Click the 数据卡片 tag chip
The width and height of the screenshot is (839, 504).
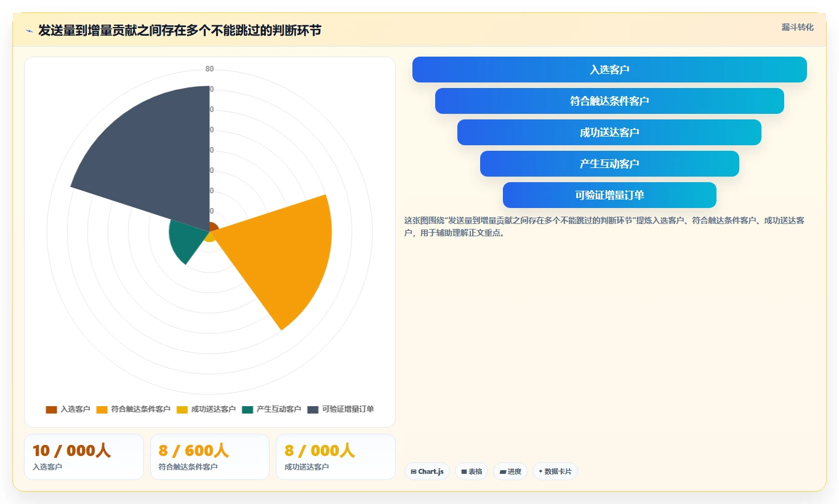point(555,471)
